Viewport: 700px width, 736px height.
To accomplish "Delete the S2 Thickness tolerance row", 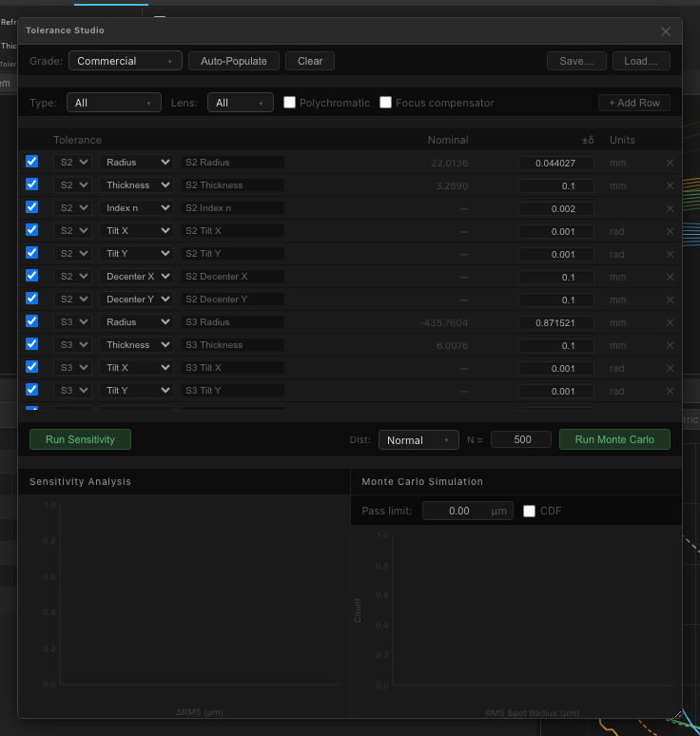I will tap(670, 185).
